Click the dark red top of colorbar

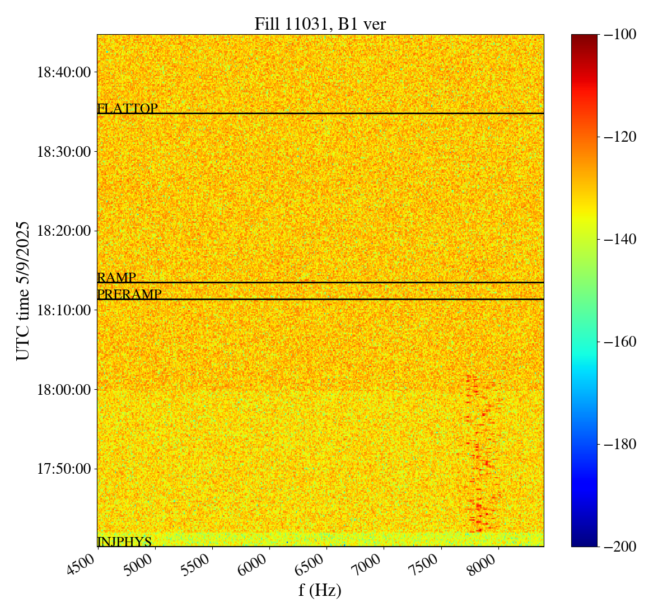(x=584, y=38)
